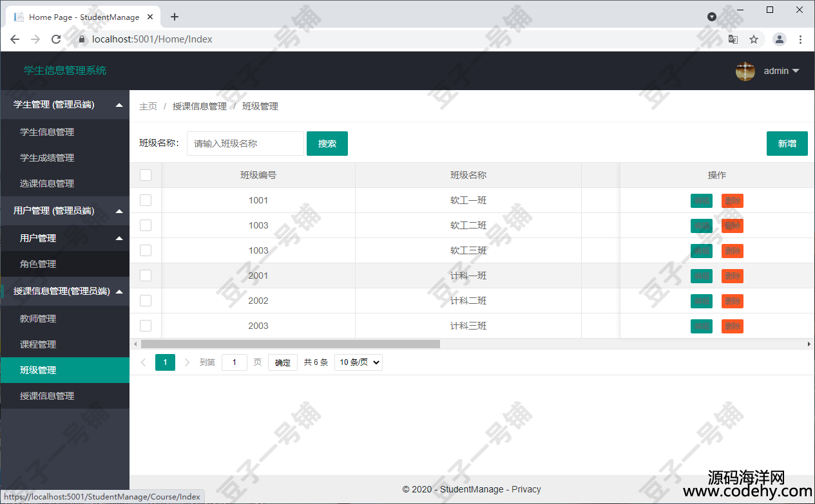
Task: Reload the localhost page
Action: [56, 39]
